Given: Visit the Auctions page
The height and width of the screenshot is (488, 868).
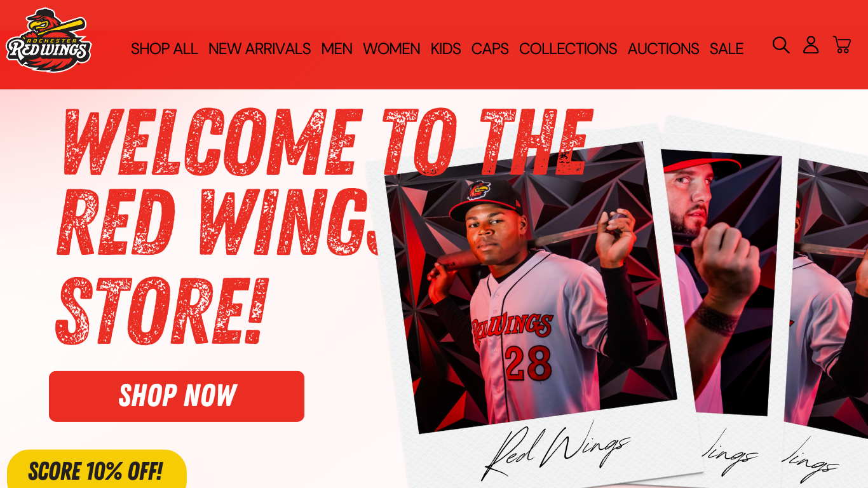Looking at the screenshot, I should tap(663, 48).
